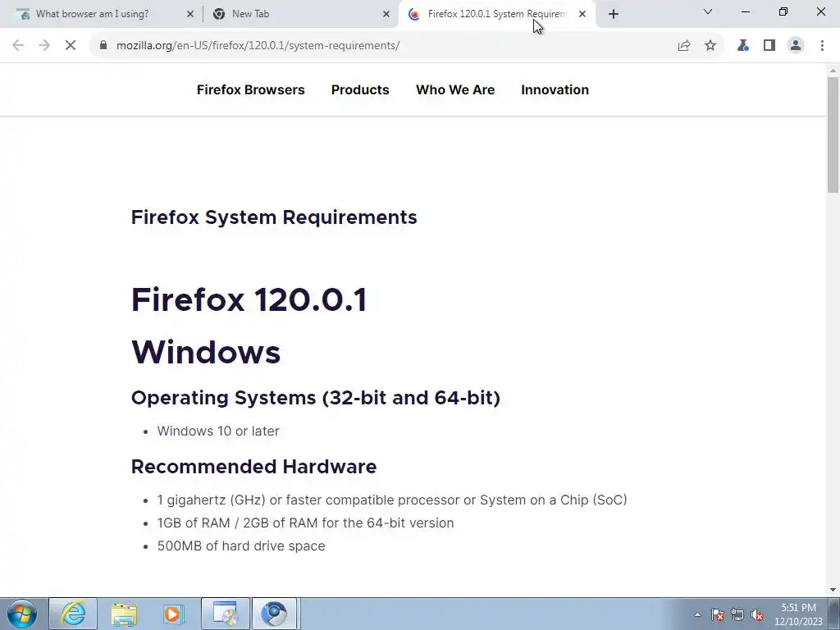
Task: Bookmark this tab with star icon
Action: coord(710,46)
